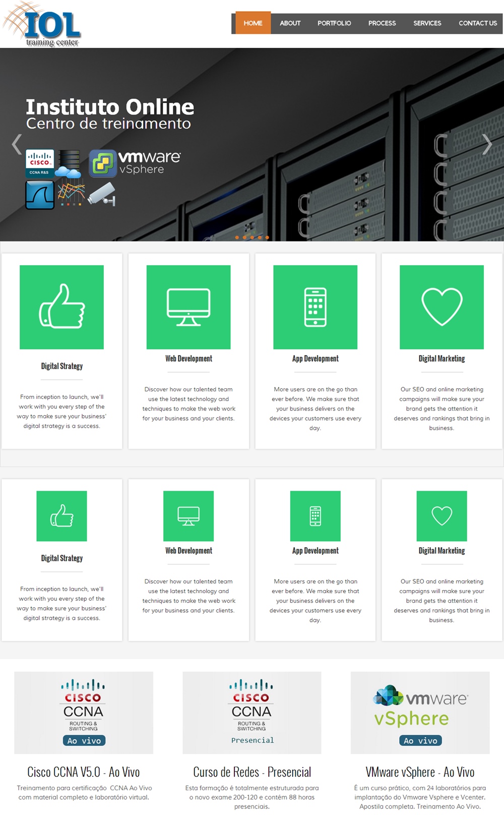Open the HOME menu item
Image resolution: width=504 pixels, height=815 pixels.
tap(253, 23)
